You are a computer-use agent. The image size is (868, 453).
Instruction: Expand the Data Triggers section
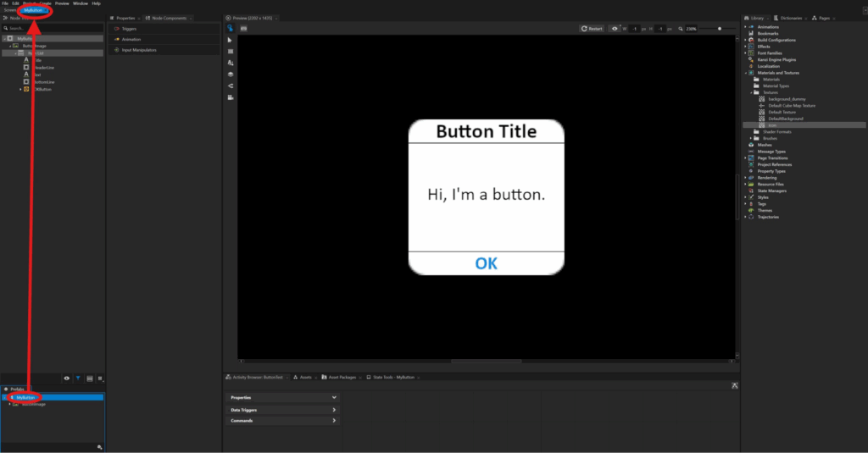tap(334, 410)
